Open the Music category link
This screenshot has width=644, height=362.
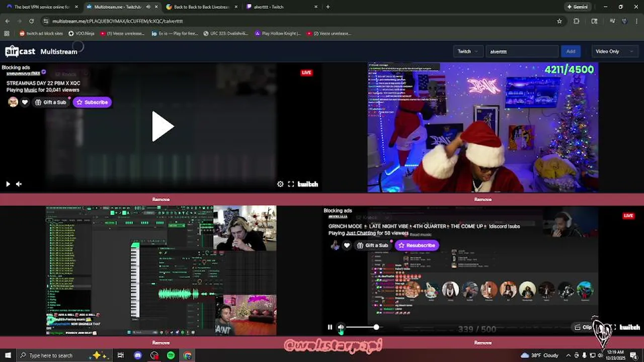pos(30,90)
